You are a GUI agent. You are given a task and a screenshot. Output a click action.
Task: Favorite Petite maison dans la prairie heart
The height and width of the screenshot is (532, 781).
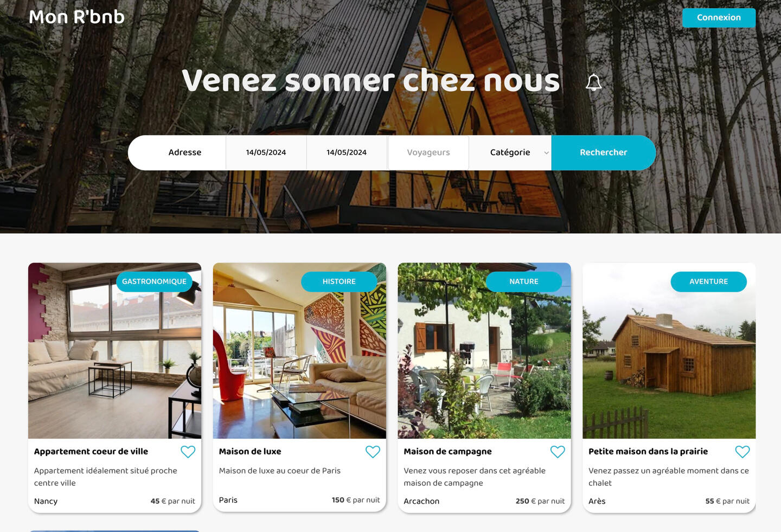tap(742, 452)
